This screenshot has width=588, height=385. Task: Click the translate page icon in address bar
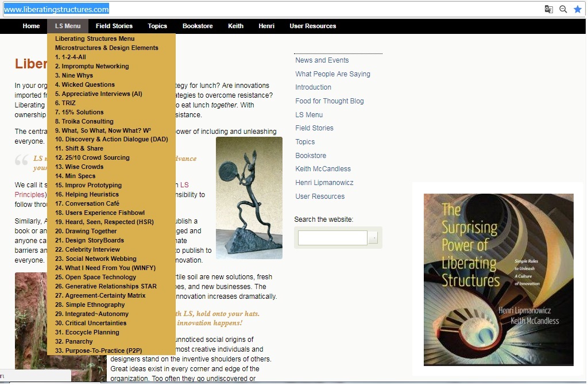(549, 9)
